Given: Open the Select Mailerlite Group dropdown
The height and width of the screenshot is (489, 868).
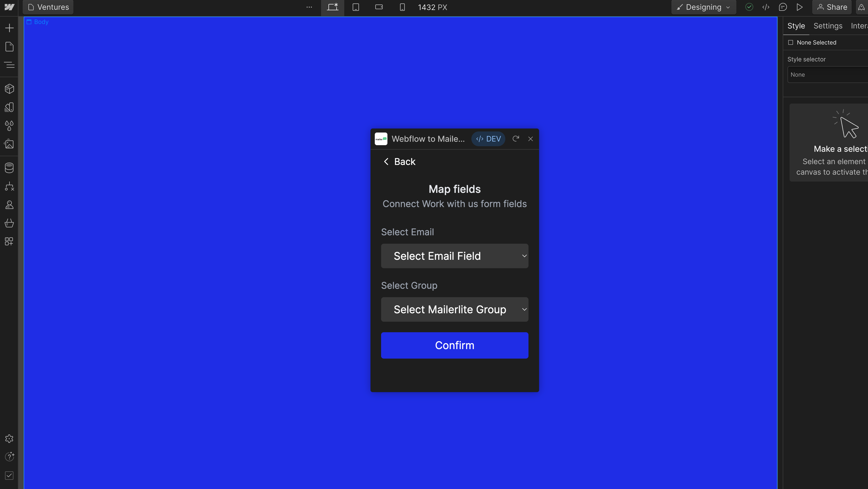Looking at the screenshot, I should (x=455, y=309).
